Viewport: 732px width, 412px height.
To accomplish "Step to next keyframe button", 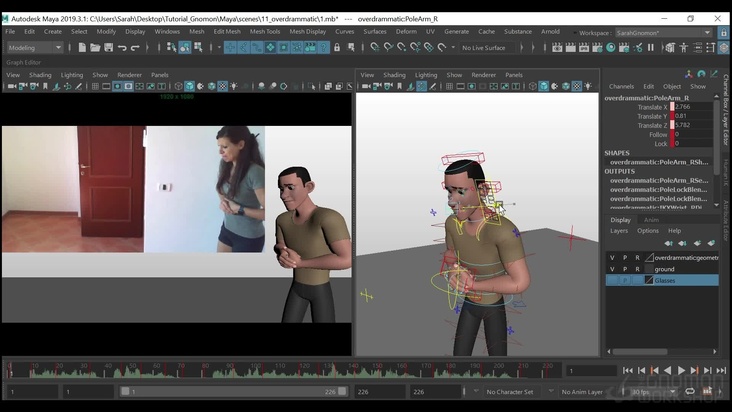I will pos(695,370).
